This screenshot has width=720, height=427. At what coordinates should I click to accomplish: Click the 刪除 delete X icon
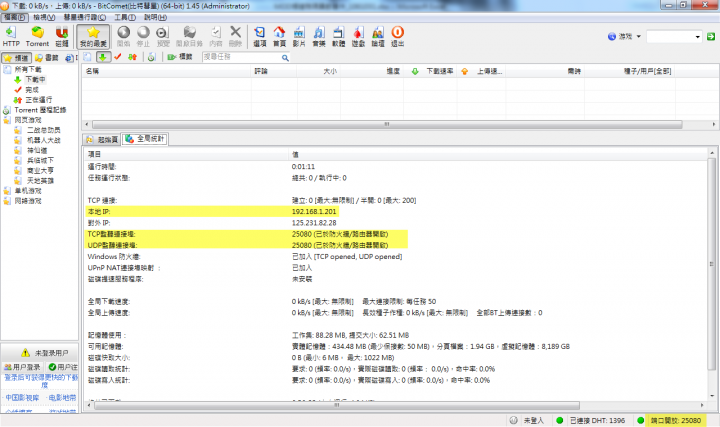point(236,36)
